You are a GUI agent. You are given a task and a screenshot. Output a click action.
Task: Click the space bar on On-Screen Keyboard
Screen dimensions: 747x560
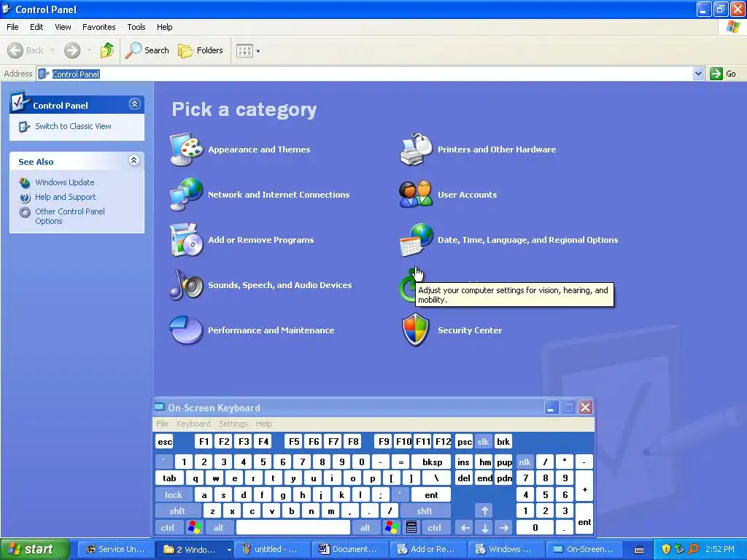pyautogui.click(x=293, y=527)
